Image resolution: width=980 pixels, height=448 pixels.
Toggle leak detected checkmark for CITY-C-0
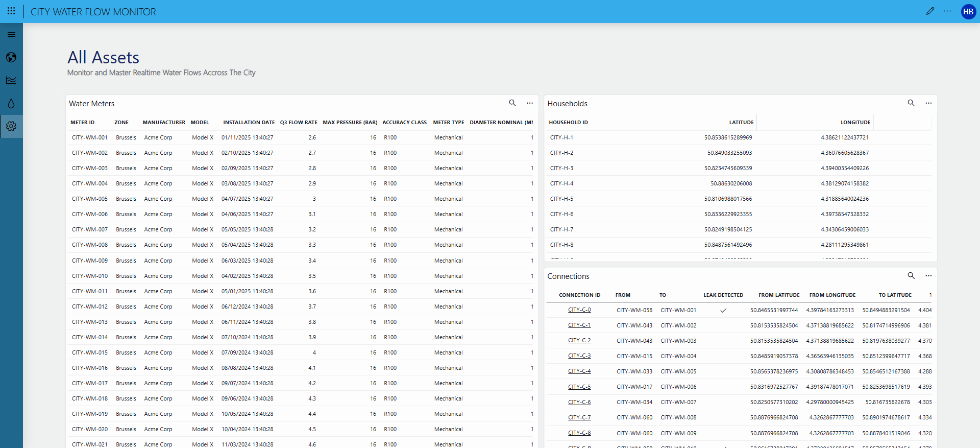[723, 310]
